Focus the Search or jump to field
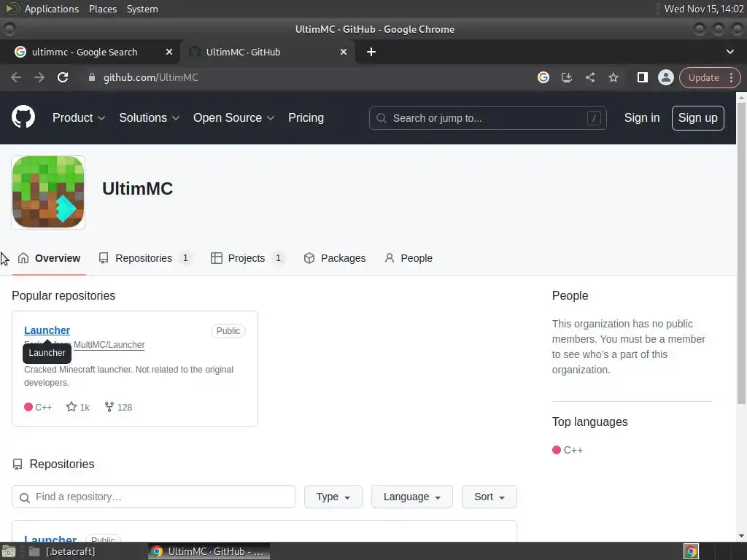747x560 pixels. 487,118
